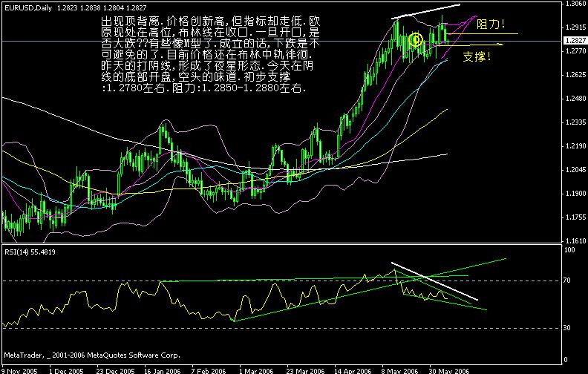
Task: Click the EURUSD,Daily chart title text
Action: [28, 7]
